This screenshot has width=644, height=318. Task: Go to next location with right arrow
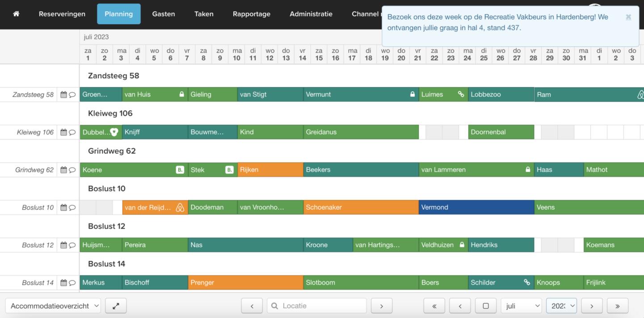click(x=381, y=306)
